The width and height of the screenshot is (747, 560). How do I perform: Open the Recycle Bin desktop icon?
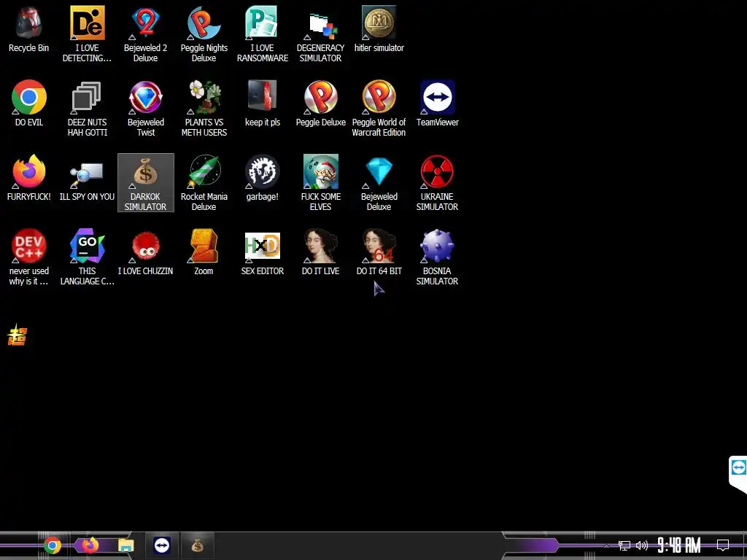point(28,29)
